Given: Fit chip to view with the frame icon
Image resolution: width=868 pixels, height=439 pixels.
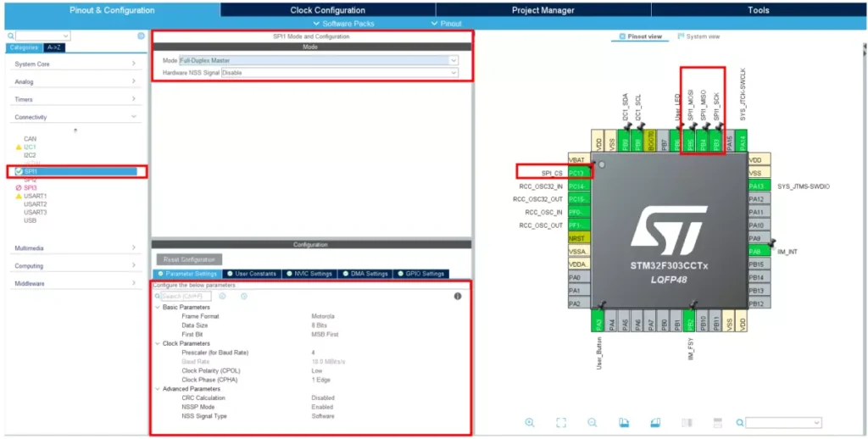Looking at the screenshot, I should pos(561,422).
